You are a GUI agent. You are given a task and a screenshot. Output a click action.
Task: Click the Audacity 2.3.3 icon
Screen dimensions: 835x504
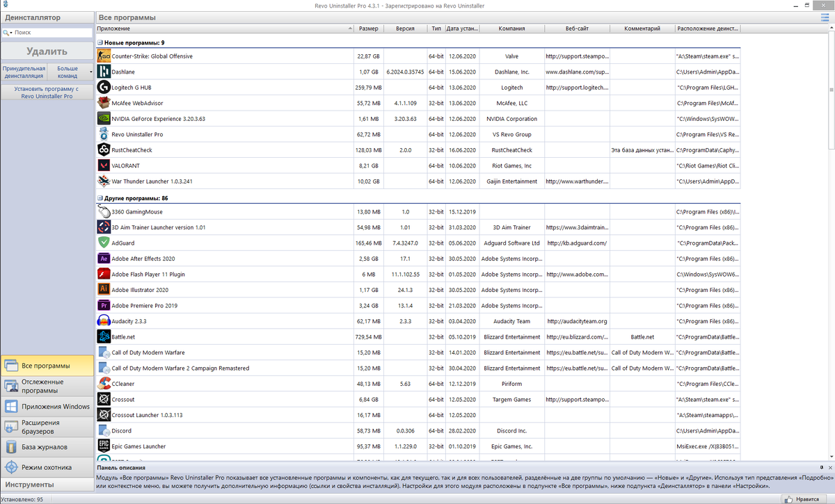coord(104,321)
